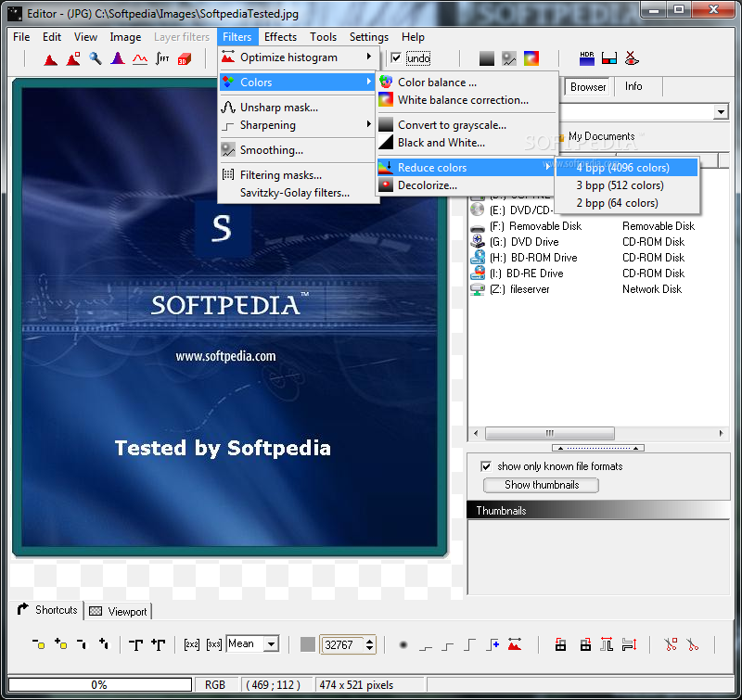Click the red-eye removal icon with the X

click(x=632, y=58)
